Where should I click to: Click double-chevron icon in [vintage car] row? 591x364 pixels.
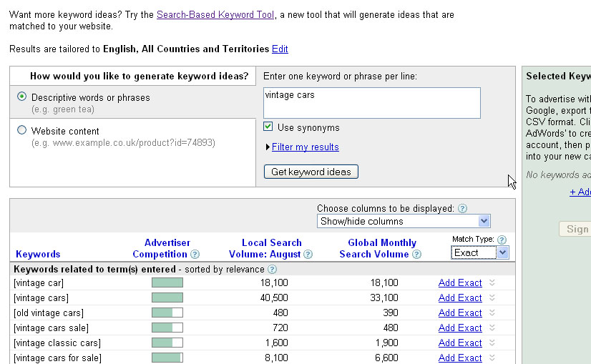(492, 283)
